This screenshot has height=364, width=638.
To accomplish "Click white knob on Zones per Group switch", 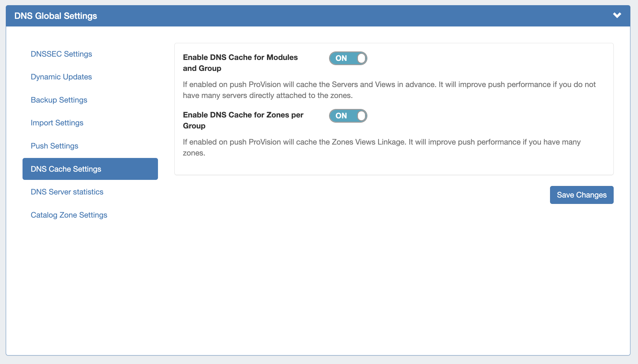I will point(361,116).
